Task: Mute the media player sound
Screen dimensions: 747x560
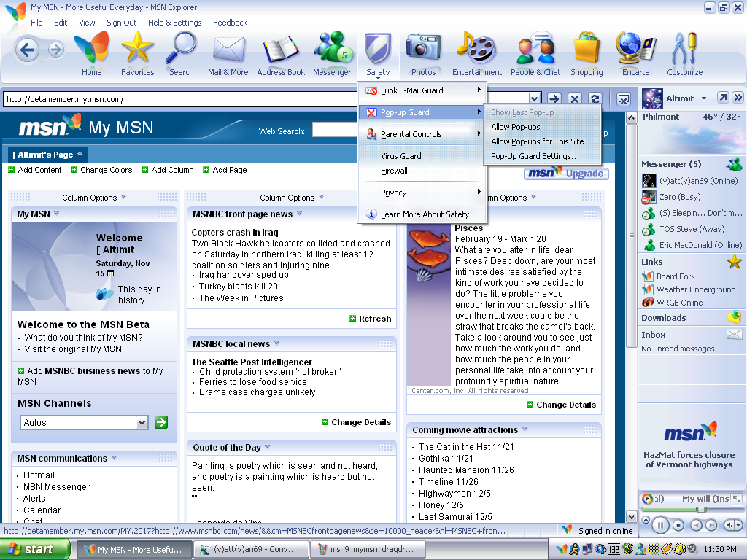Action: click(729, 525)
